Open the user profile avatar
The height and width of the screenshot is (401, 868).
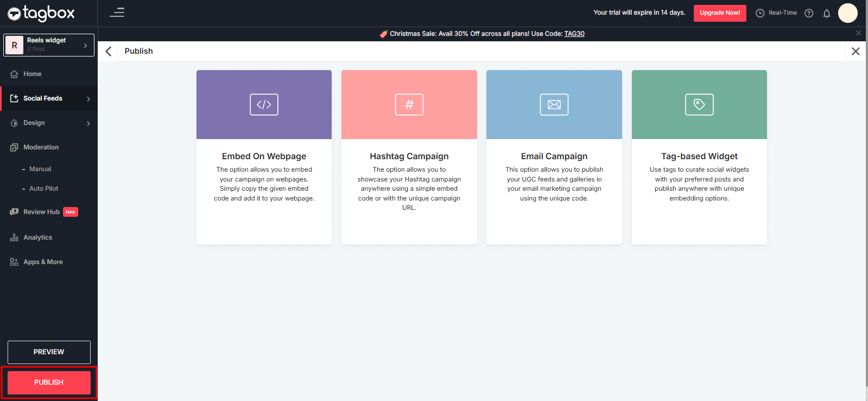point(847,13)
